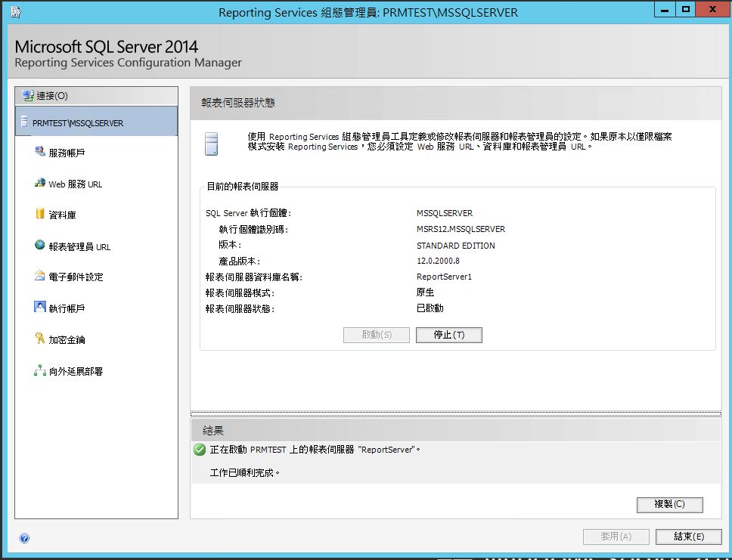Click the green success checkmark in results
The width and height of the screenshot is (732, 560).
(200, 450)
